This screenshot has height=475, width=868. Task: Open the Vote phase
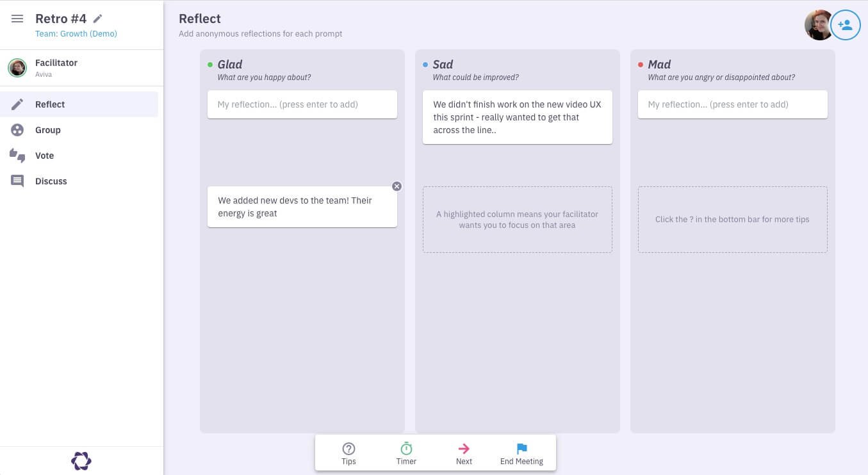(44, 156)
